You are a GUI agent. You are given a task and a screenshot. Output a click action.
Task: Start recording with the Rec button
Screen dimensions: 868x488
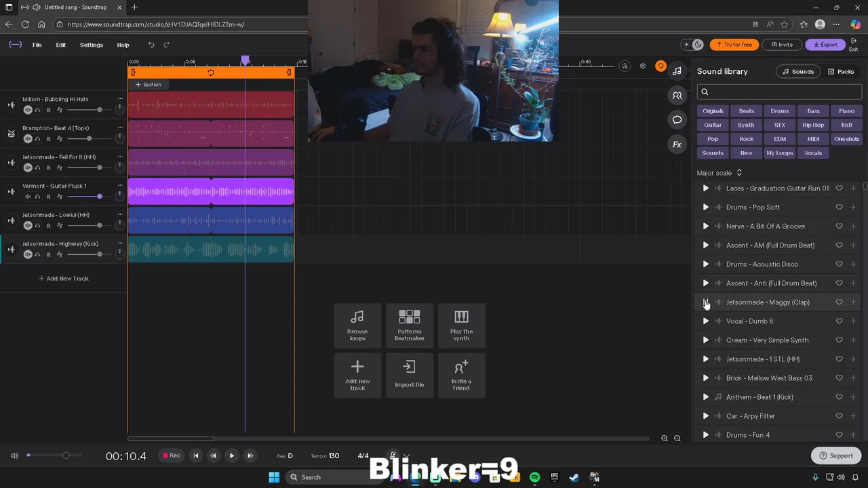click(172, 455)
